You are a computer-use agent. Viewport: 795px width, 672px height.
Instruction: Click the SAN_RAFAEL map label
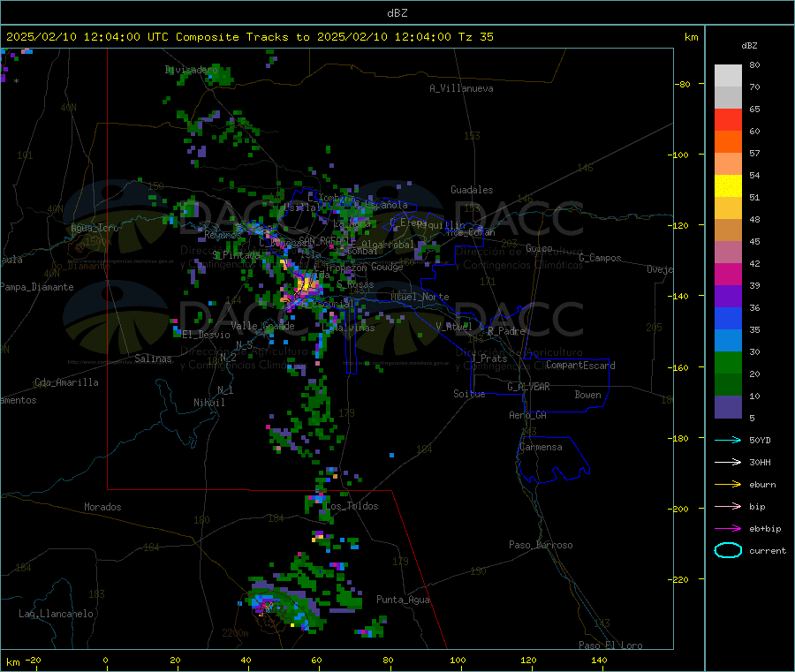pos(323,240)
